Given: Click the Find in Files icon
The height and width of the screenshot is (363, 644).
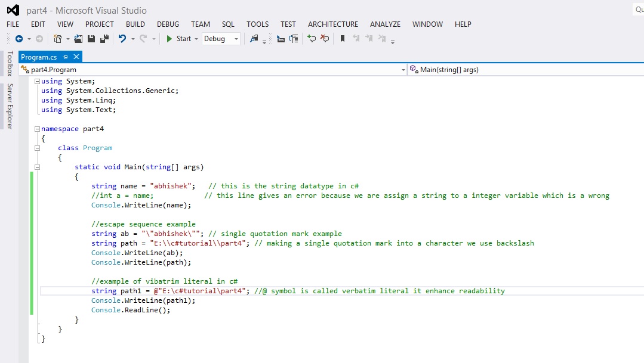Looking at the screenshot, I should click(254, 39).
